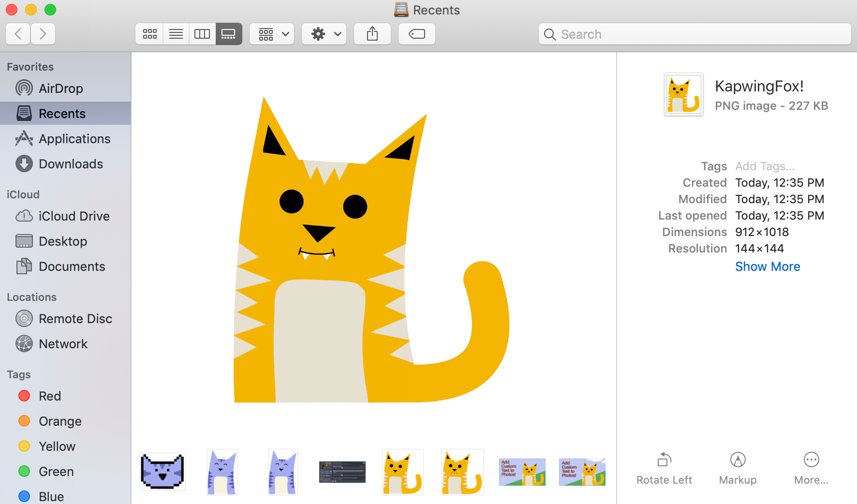Select Applications in the sidebar

pyautogui.click(x=74, y=139)
